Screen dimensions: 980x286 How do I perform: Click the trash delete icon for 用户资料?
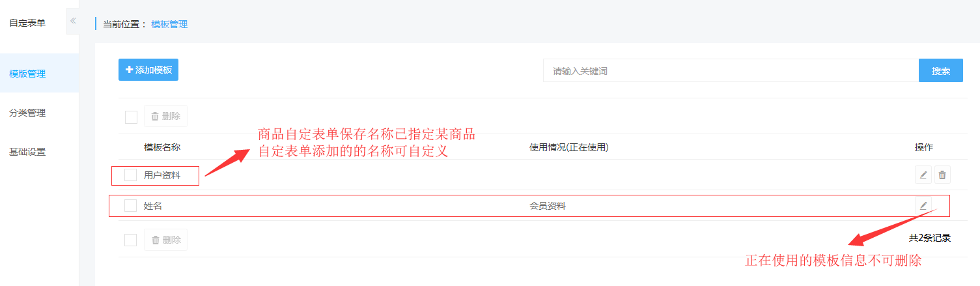pos(942,175)
